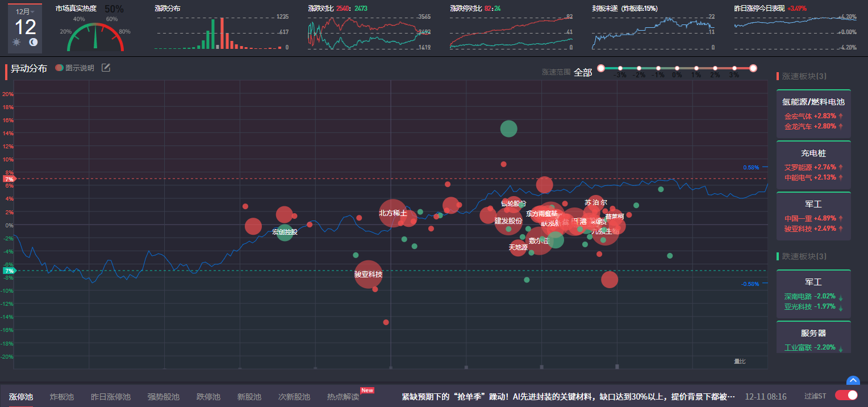Select the -3% point on the 涨速范围 slider
Viewport: 868px width, 407px height.
[x=620, y=68]
